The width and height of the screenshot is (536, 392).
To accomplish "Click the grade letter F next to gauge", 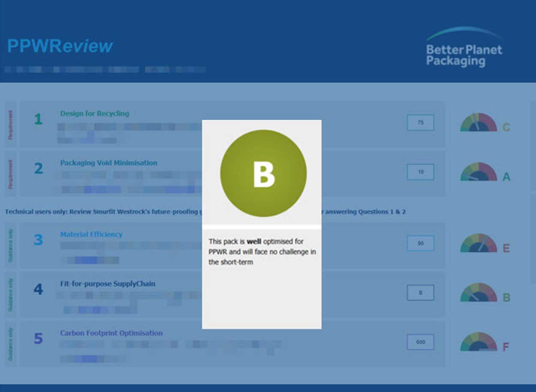I will coord(506,347).
